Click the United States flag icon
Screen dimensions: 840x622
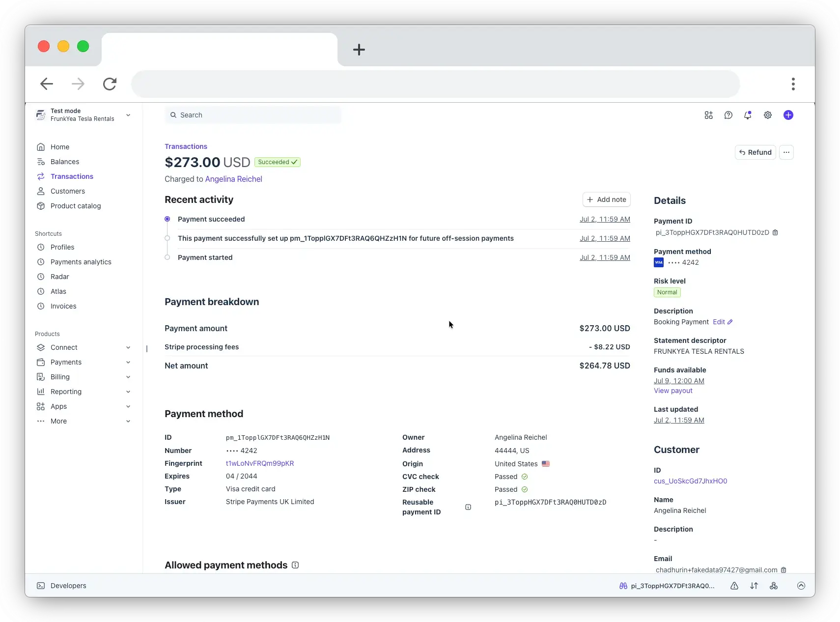click(x=546, y=464)
